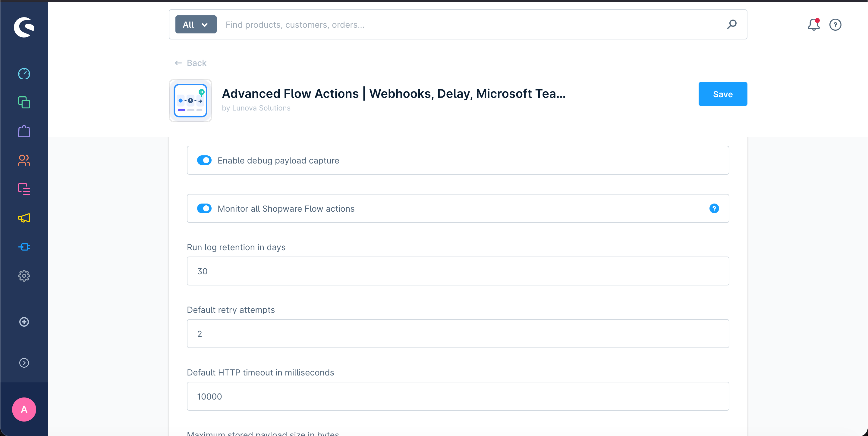Open the Settings gear icon
Screen dimensions: 868x436
[24, 276]
